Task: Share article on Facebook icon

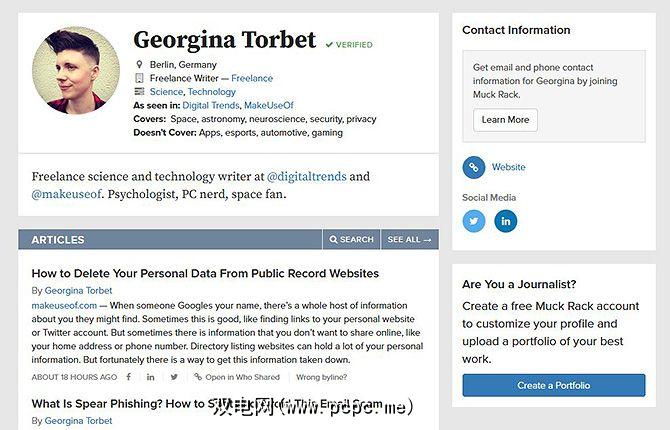Action: click(128, 377)
